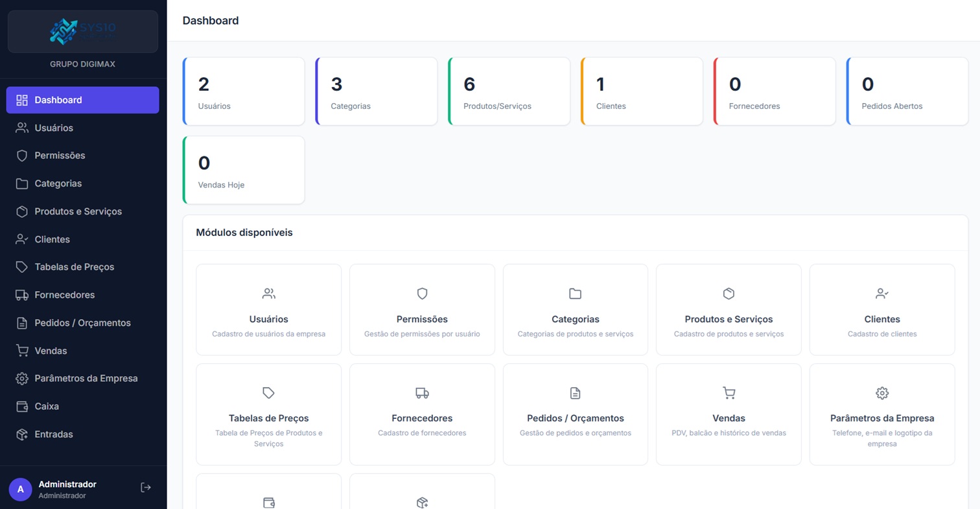Viewport: 980px width, 509px height.
Task: Open Tabelas de Preços sidebar entry
Action: [x=82, y=267]
